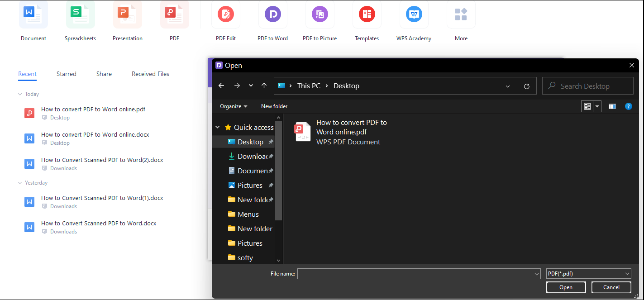Open the PDF(*.pdf) file type dropdown
The image size is (644, 300).
pos(589,274)
